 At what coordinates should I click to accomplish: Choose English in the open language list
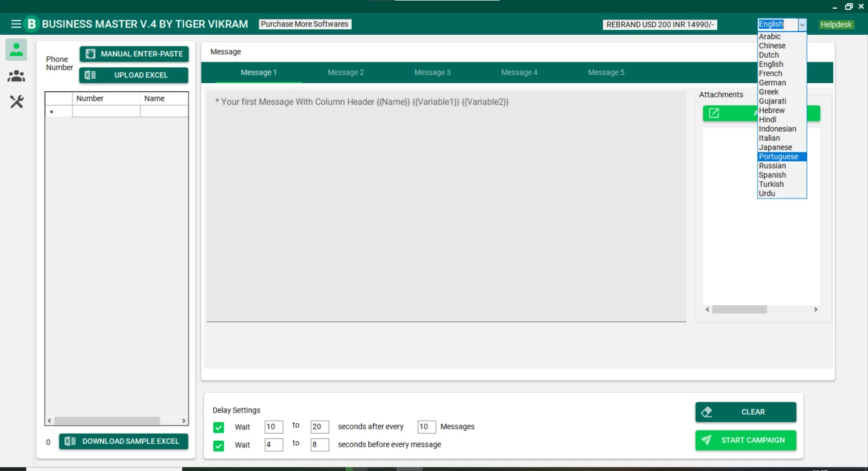tap(782, 65)
